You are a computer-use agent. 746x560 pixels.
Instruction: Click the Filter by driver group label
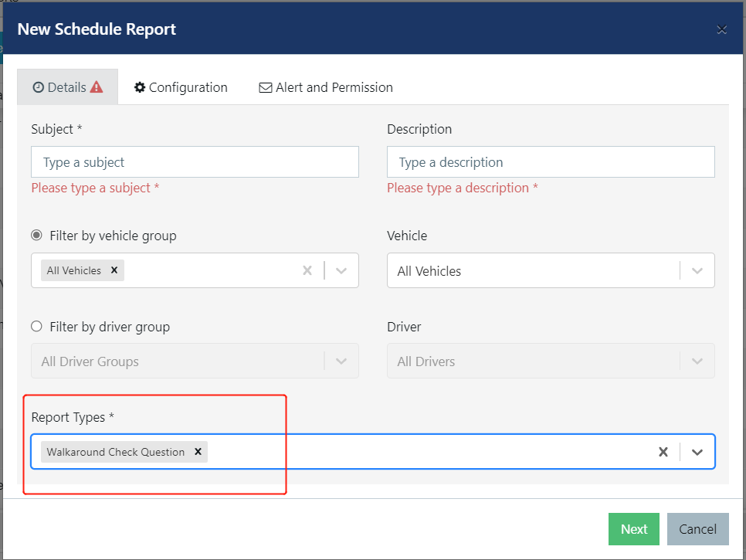click(110, 327)
